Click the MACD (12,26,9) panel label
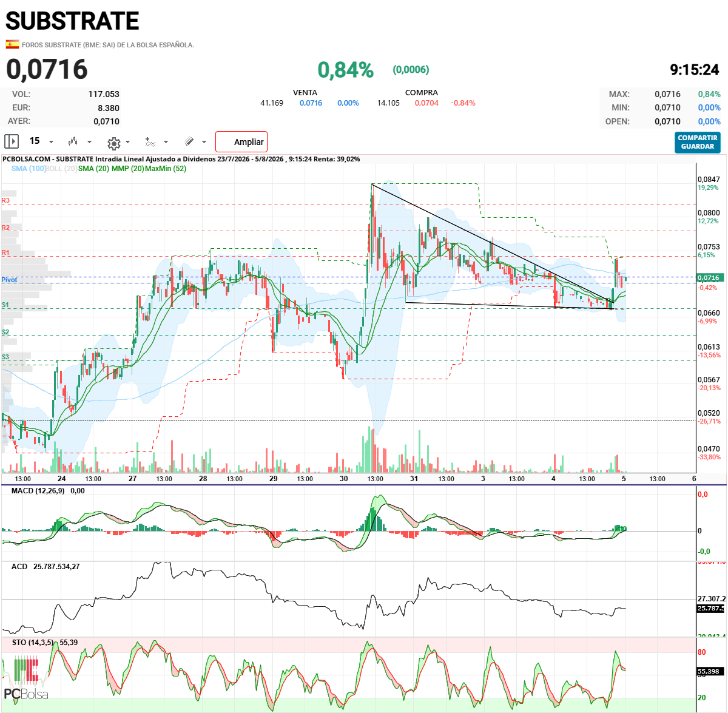 [x=38, y=490]
